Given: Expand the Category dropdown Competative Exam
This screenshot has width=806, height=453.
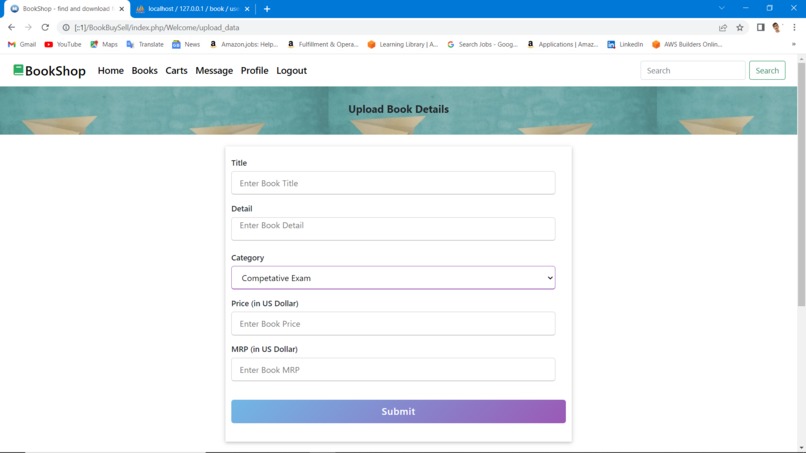Looking at the screenshot, I should point(393,278).
